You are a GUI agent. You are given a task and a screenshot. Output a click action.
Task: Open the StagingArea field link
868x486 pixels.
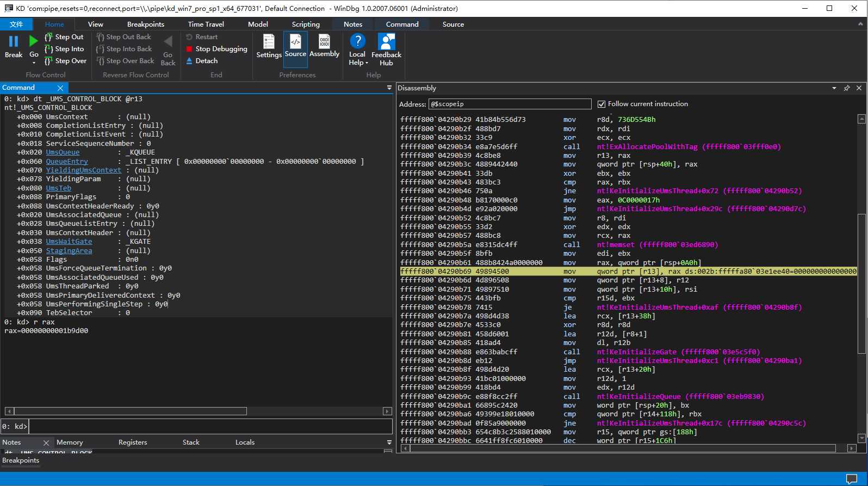69,251
